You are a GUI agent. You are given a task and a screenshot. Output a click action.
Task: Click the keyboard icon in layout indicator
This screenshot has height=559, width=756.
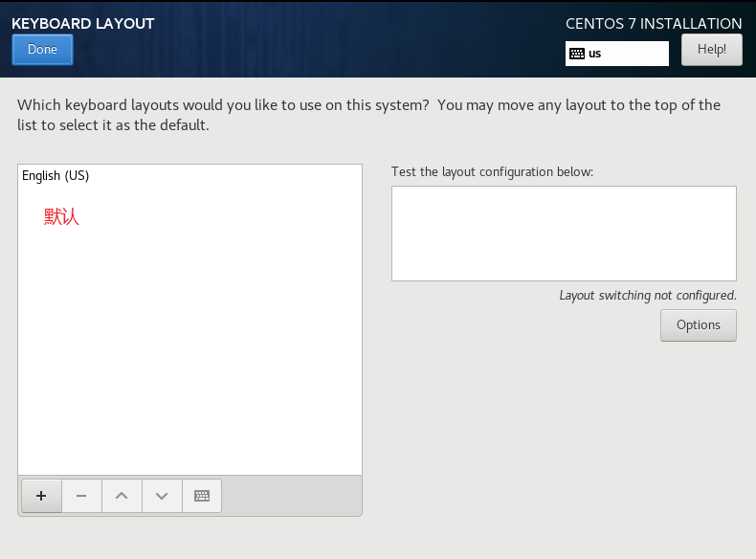tap(577, 54)
